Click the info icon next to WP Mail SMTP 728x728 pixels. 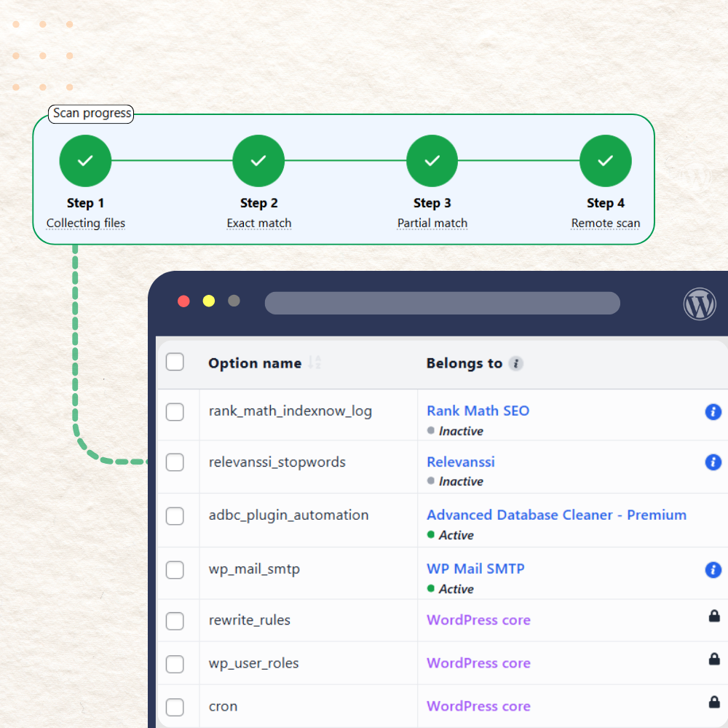(713, 570)
